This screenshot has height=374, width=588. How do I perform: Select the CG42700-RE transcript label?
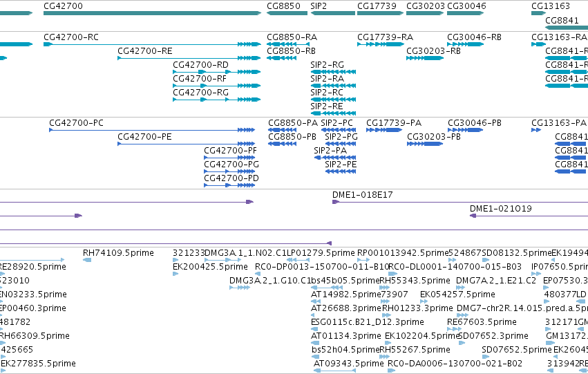[145, 51]
